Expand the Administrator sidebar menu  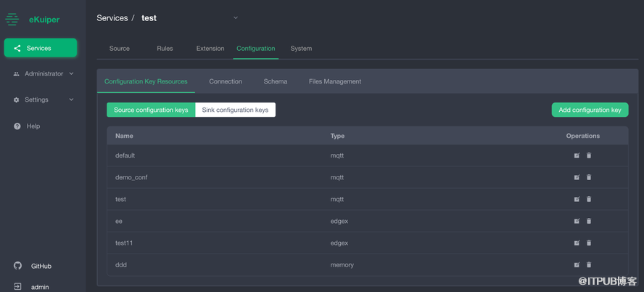tap(43, 73)
